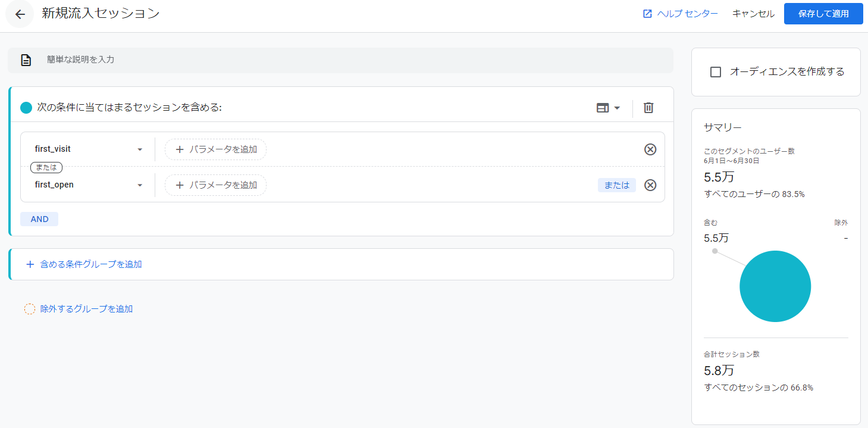The height and width of the screenshot is (428, 868).
Task: Click the segment title 新規流入セッション
Action: click(101, 14)
